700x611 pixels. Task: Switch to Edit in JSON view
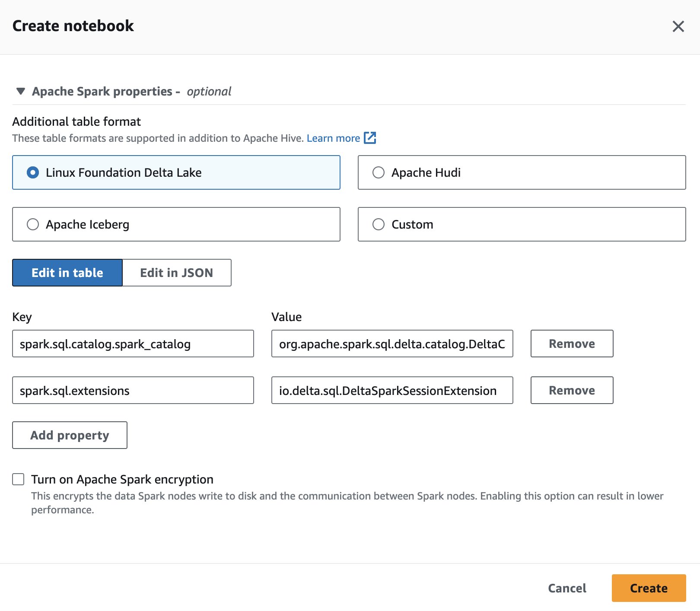[x=177, y=273]
